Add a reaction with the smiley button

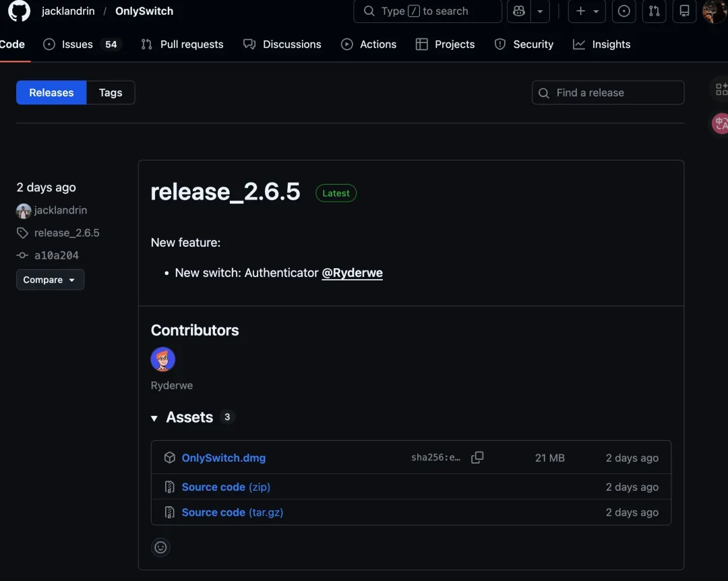tap(160, 547)
